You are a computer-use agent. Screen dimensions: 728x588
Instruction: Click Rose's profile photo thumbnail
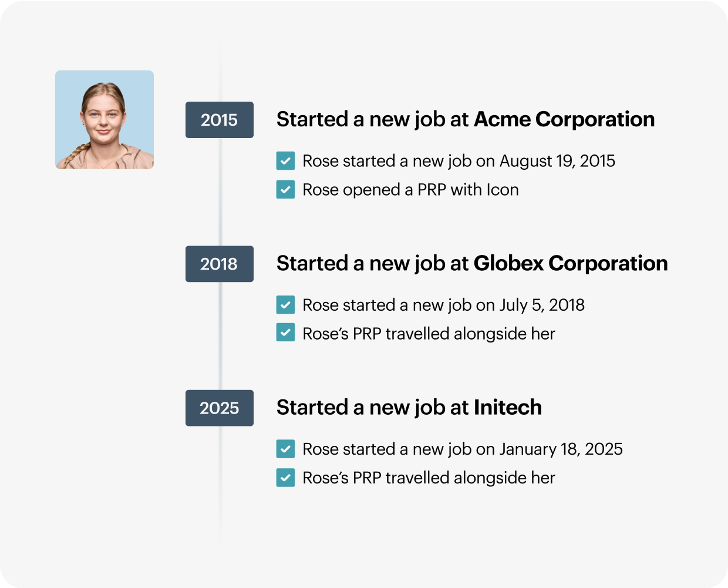[x=105, y=120]
